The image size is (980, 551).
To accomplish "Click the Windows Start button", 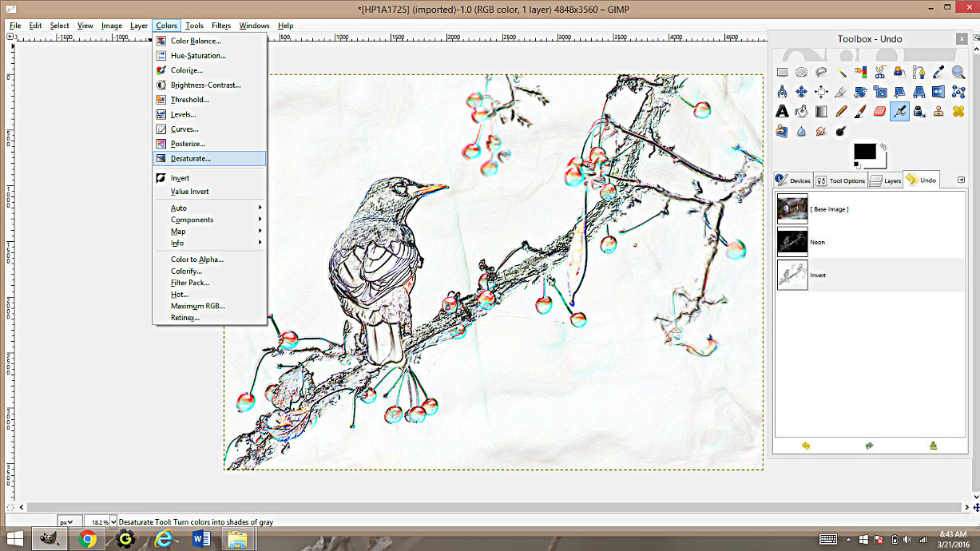I will click(14, 539).
